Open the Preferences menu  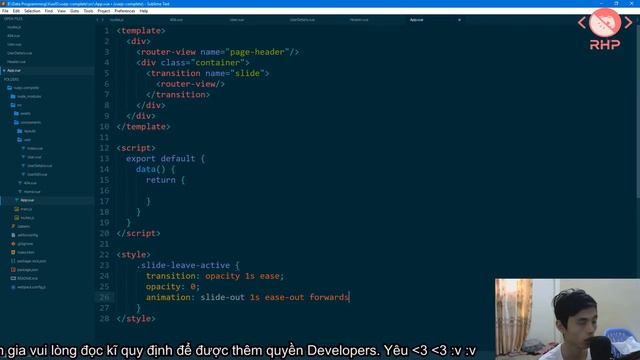(124, 11)
